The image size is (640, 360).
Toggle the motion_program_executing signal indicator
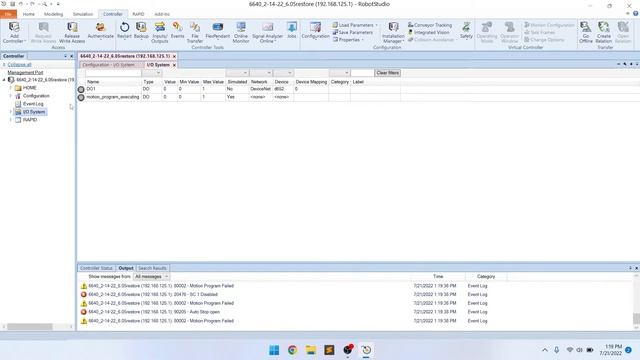81,97
